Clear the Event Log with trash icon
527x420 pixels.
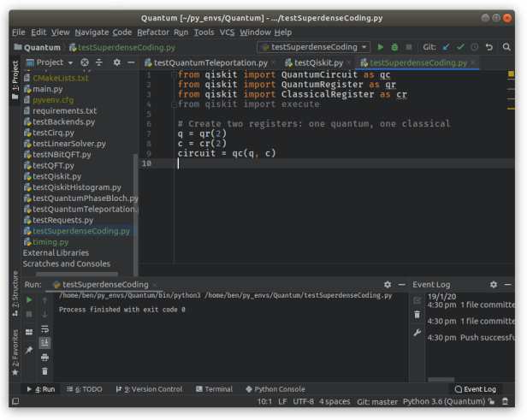[417, 316]
